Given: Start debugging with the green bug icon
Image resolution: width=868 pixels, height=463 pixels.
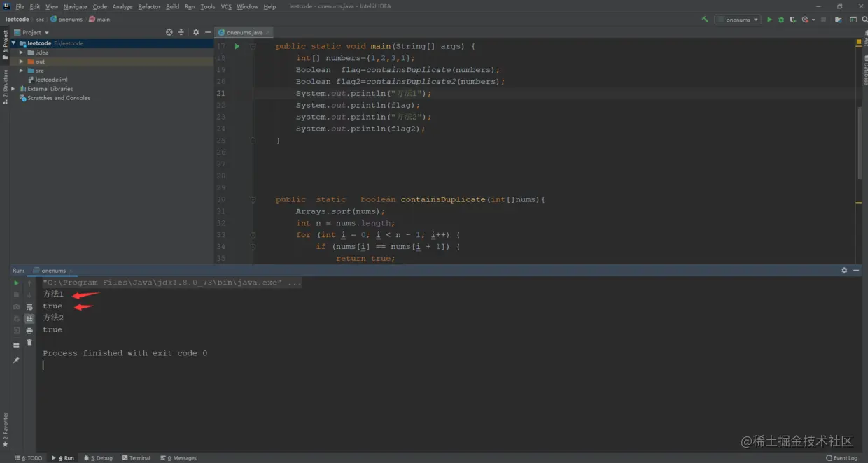Looking at the screenshot, I should click(781, 20).
